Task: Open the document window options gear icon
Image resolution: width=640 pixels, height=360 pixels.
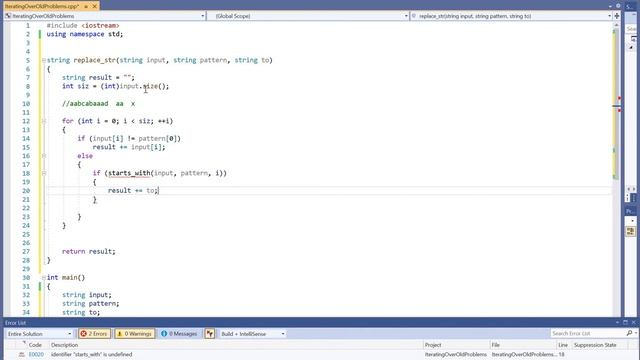Action: (618, 6)
